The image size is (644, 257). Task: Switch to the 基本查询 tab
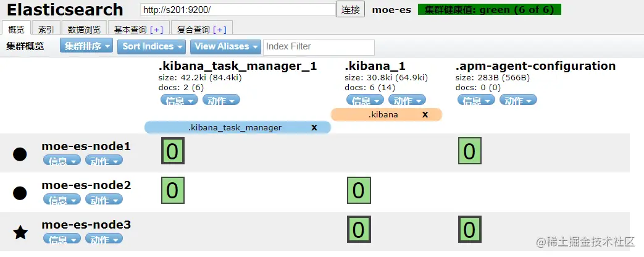point(130,29)
